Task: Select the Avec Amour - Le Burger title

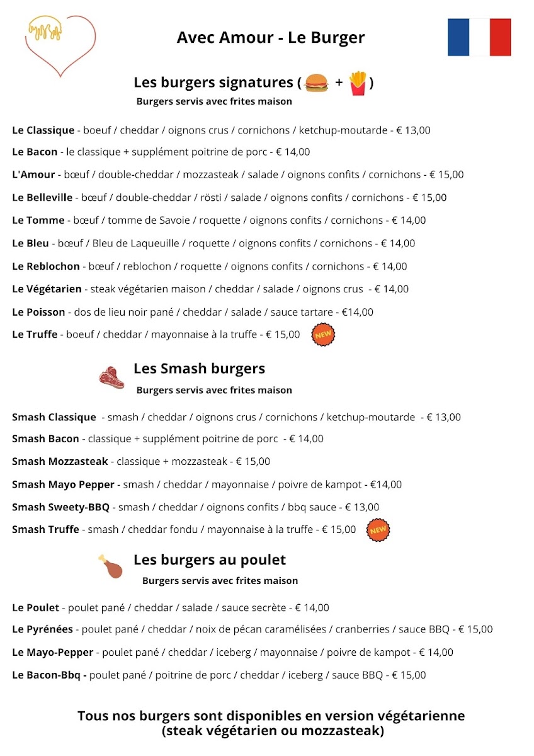Action: [x=271, y=38]
